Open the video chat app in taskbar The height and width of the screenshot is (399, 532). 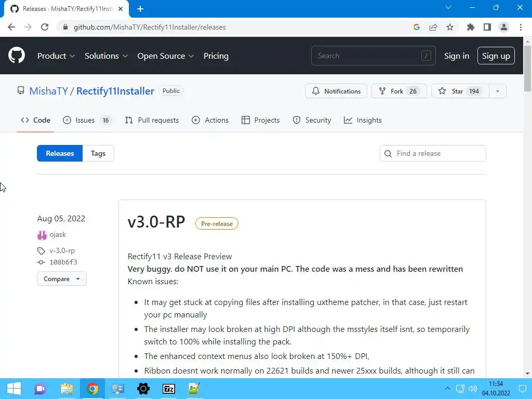point(40,389)
